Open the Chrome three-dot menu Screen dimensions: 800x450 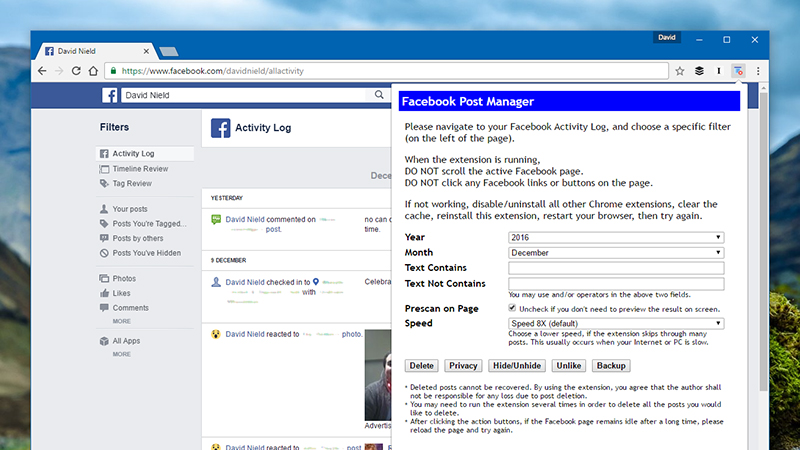(758, 71)
